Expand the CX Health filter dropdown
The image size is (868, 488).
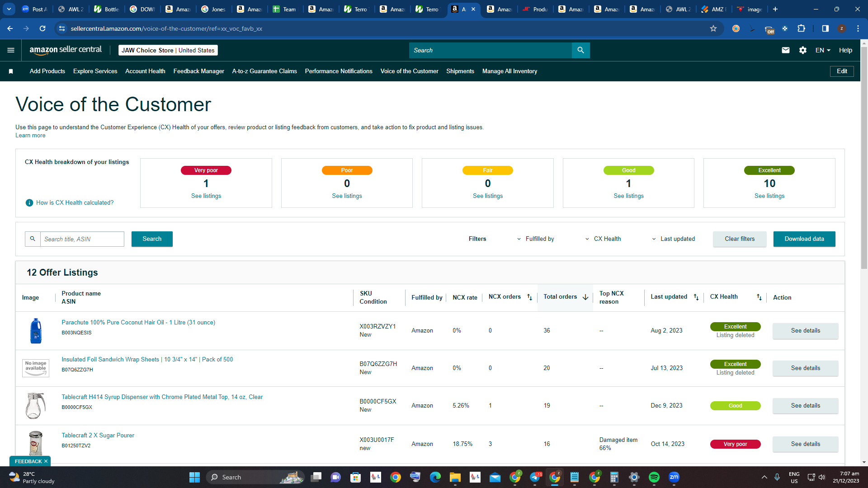pyautogui.click(x=603, y=239)
